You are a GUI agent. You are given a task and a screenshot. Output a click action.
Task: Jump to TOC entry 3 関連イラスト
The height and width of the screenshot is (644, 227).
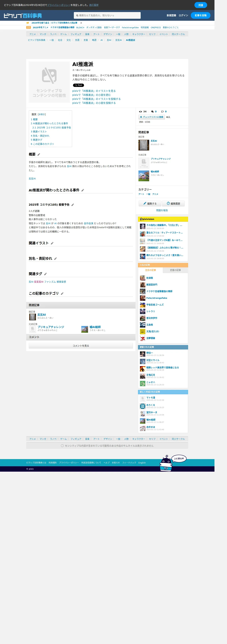[39, 132]
